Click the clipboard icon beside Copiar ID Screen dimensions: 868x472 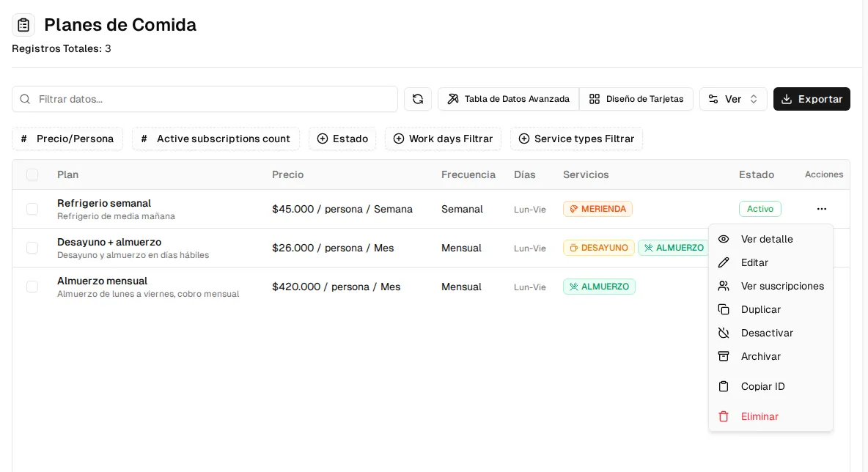coord(724,386)
